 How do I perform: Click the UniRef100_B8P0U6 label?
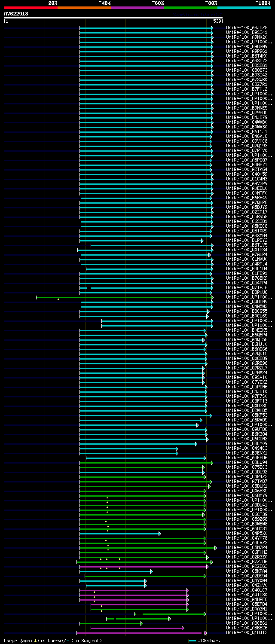pyautogui.click(x=247, y=292)
